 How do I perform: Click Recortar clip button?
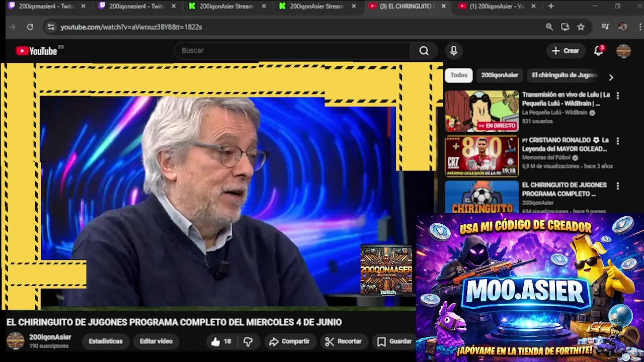pos(344,341)
